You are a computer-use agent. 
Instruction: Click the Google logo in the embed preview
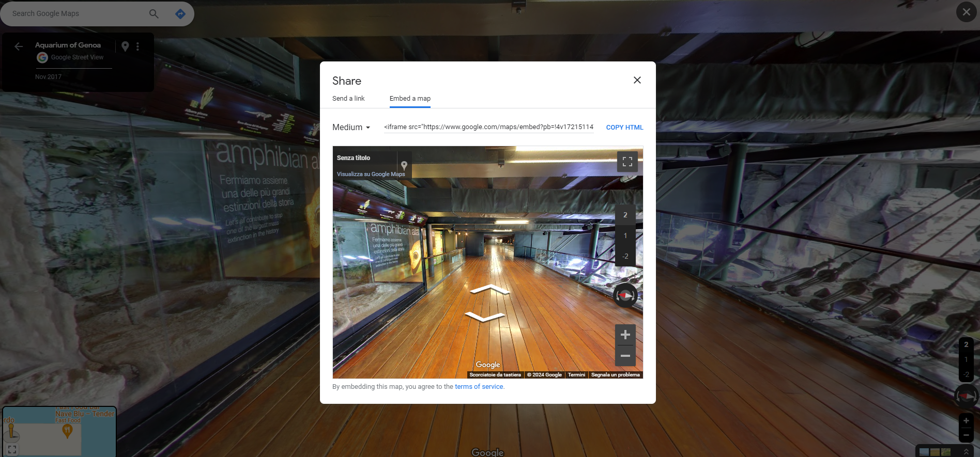pyautogui.click(x=487, y=365)
